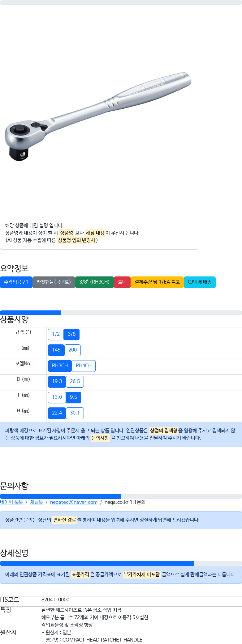
Task: Click the ratchet handle product image
Action: pos(98,116)
